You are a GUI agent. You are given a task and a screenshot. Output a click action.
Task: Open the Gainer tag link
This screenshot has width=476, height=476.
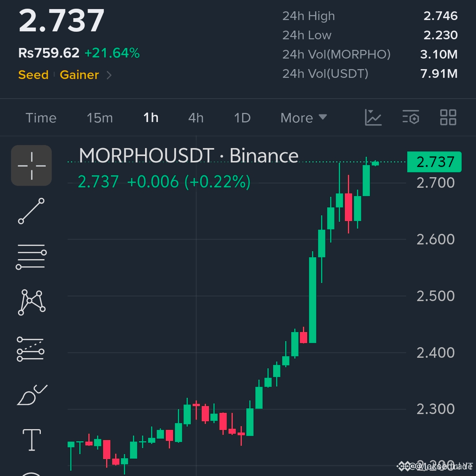[79, 75]
